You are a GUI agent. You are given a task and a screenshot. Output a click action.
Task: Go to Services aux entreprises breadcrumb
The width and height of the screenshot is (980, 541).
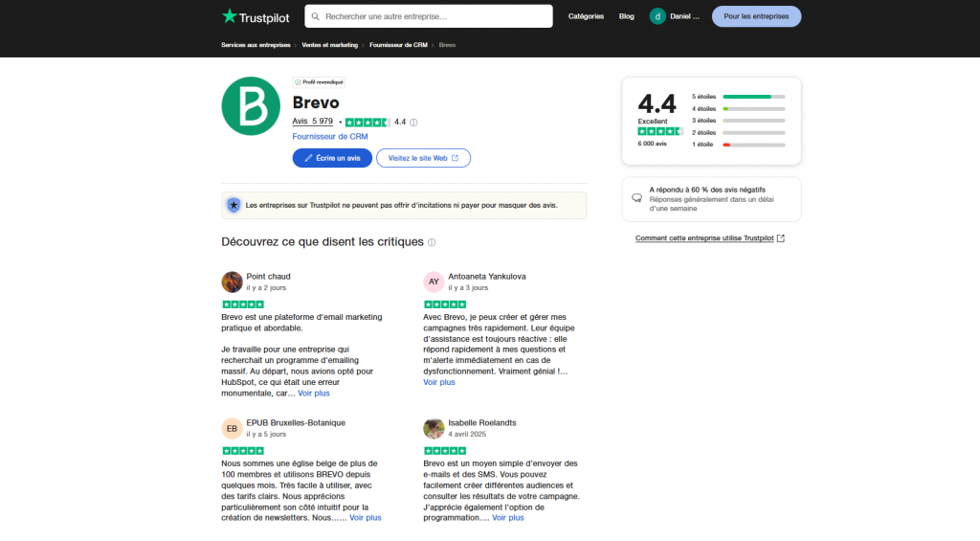(x=256, y=45)
